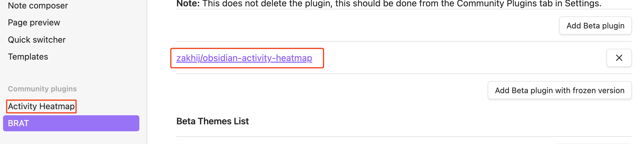The image size is (644, 144).
Task: Remove obsidian-activity-heatmap with the X icon
Action: pos(619,58)
